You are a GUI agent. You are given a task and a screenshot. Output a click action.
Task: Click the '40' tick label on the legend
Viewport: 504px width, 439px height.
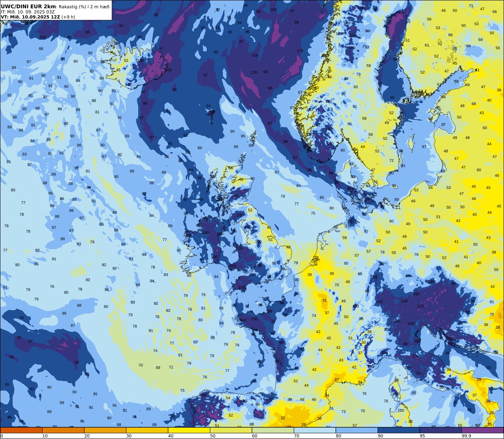(171, 436)
